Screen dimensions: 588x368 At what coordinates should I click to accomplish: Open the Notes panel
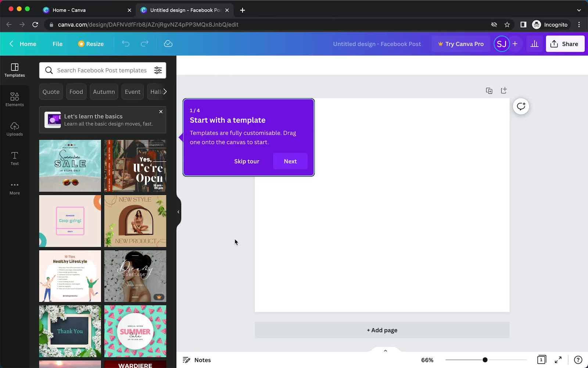(x=197, y=360)
